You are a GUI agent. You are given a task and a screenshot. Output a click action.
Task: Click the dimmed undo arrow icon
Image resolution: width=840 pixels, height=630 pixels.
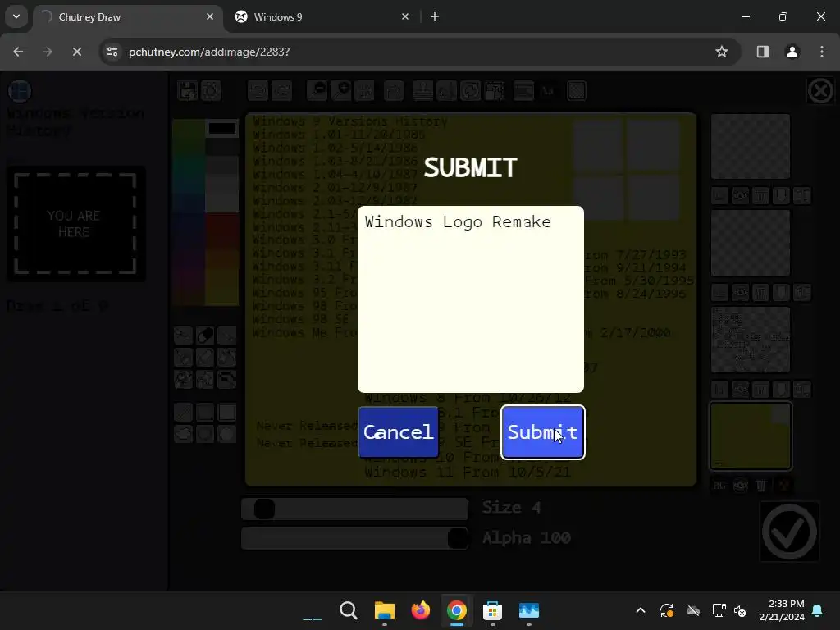click(258, 91)
